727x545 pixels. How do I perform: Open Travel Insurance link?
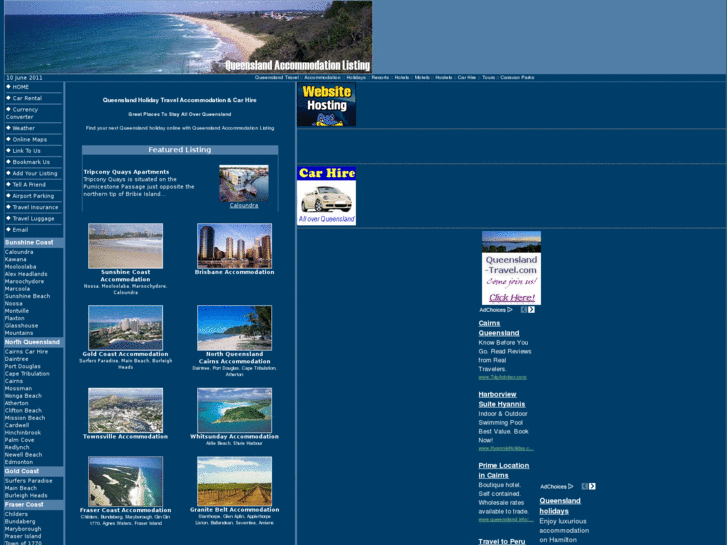[x=35, y=207]
